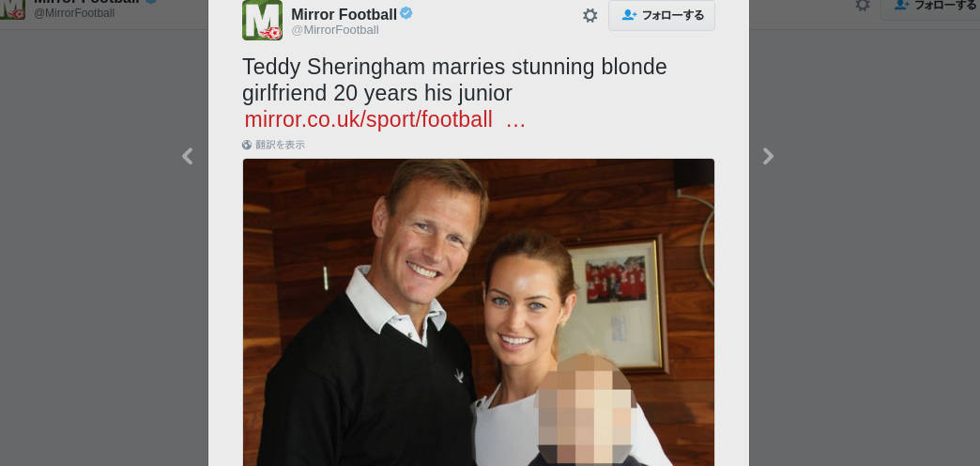
Task: Click the dimmed @MirrorFootball handle in the page header
Action: point(74,13)
